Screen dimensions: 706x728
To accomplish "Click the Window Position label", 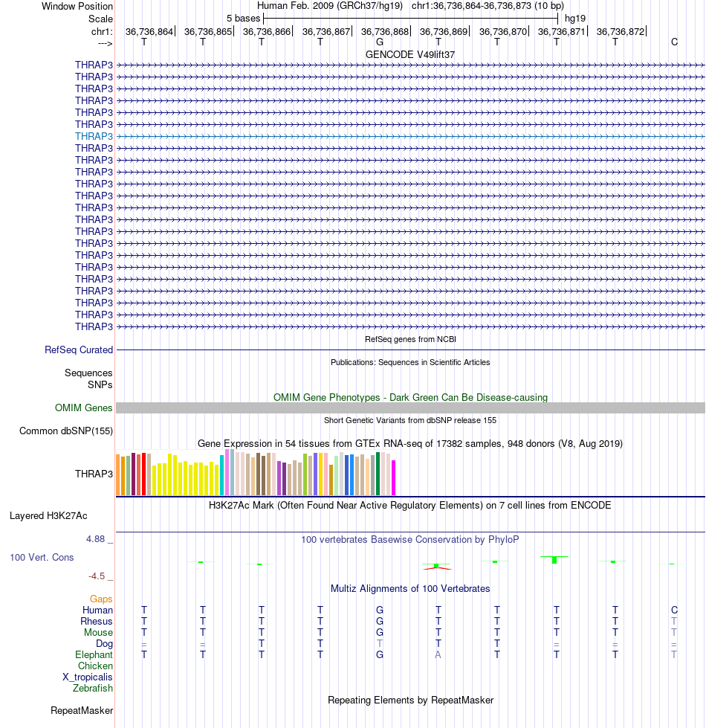I will tap(77, 6).
